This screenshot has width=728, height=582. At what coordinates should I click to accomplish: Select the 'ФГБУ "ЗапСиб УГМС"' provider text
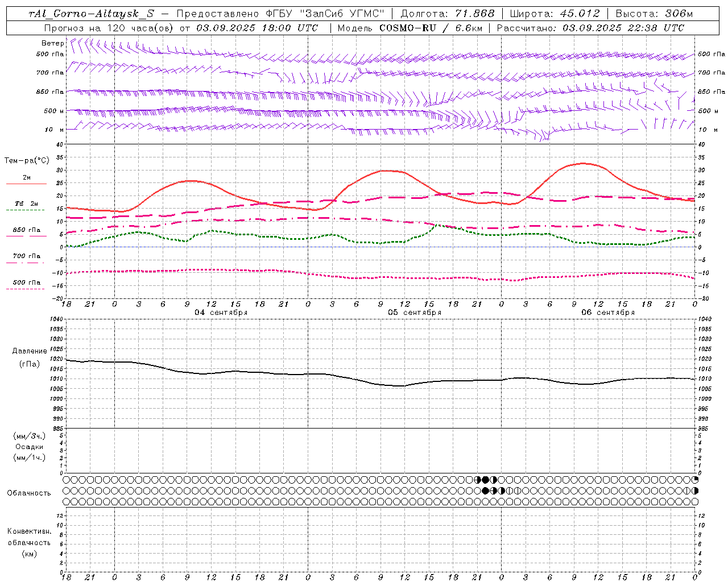pos(325,14)
